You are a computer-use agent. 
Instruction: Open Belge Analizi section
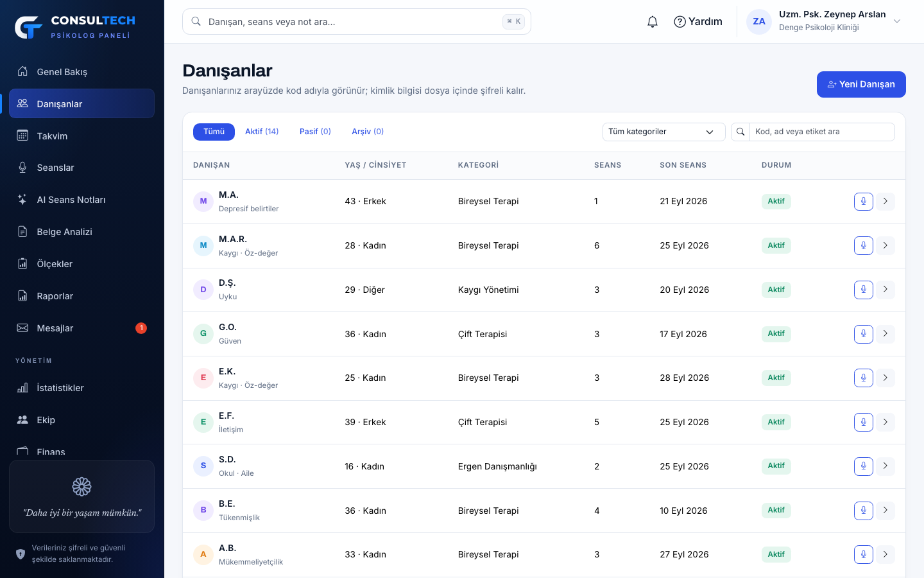pyautogui.click(x=81, y=232)
